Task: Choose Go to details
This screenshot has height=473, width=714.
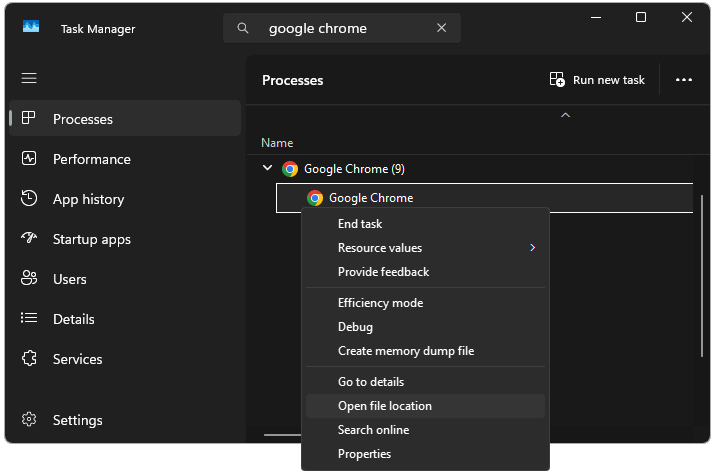Action: 425,381
